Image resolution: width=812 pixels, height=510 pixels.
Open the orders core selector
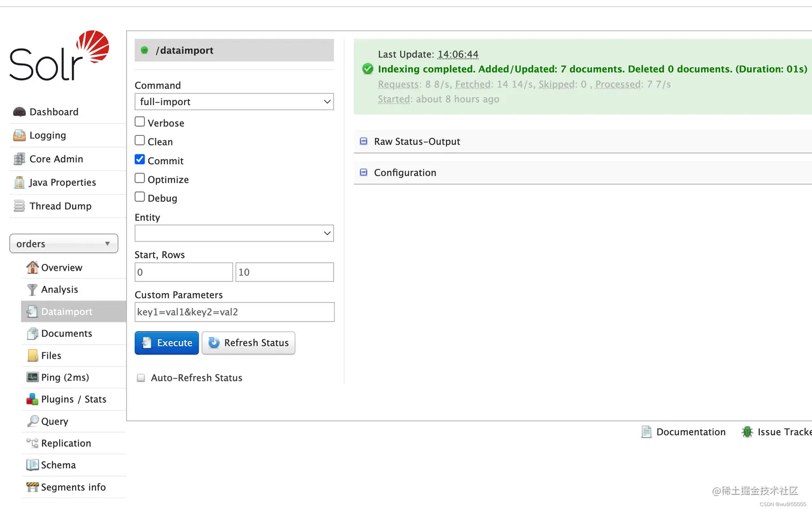click(64, 244)
